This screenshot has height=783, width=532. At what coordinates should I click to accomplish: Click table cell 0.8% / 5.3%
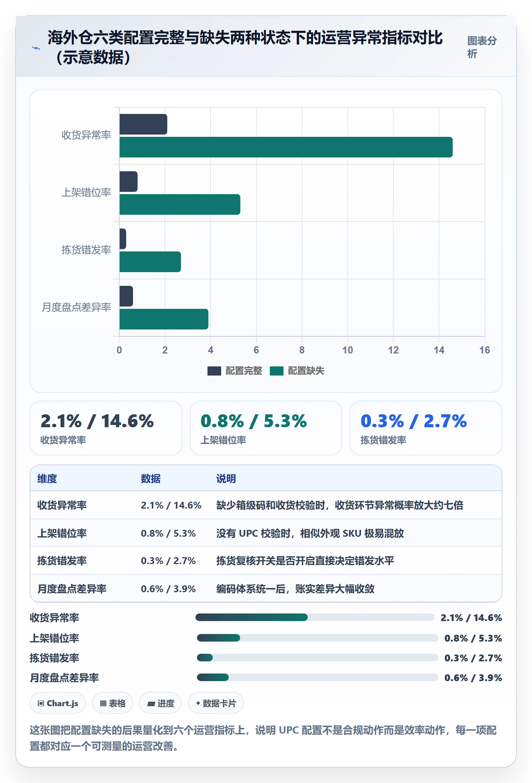[x=168, y=533]
